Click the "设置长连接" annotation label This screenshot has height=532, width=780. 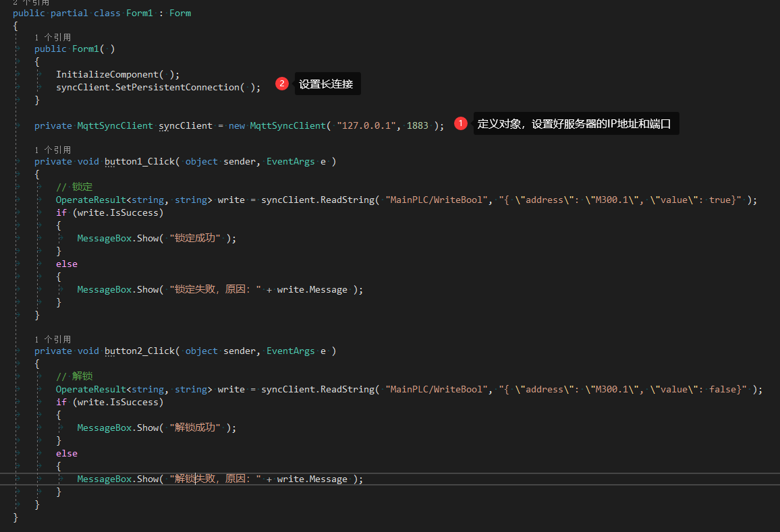tap(327, 84)
